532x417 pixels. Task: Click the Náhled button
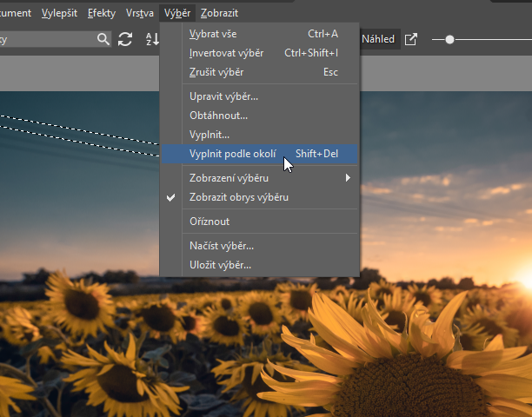(378, 39)
